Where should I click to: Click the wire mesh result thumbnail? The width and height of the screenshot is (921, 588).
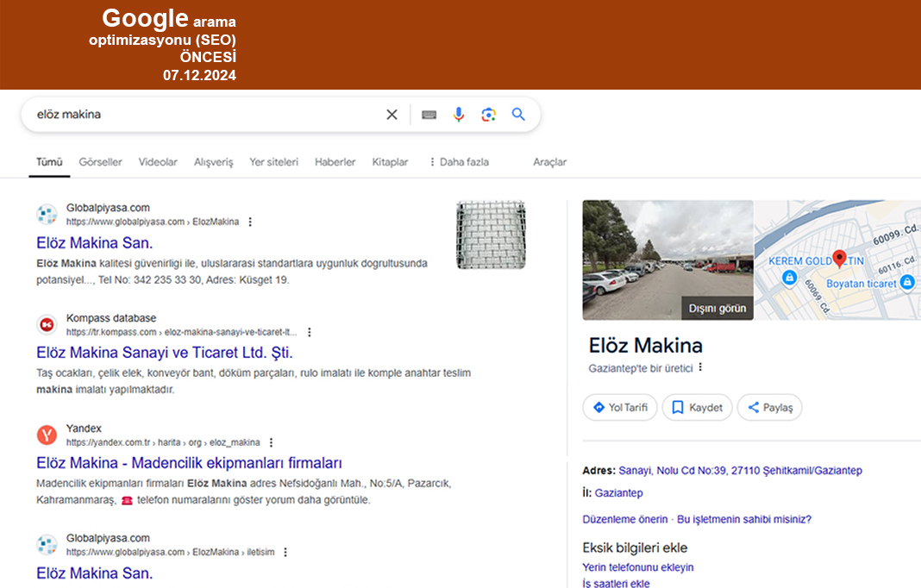coord(491,235)
